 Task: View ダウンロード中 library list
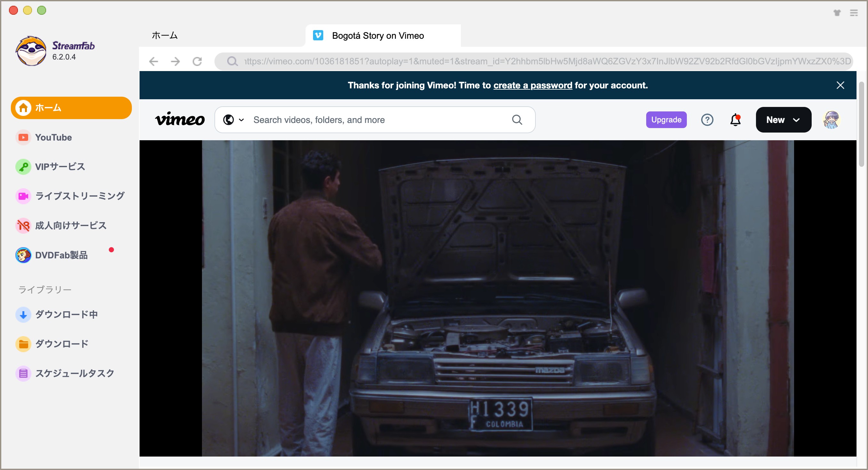pyautogui.click(x=71, y=315)
